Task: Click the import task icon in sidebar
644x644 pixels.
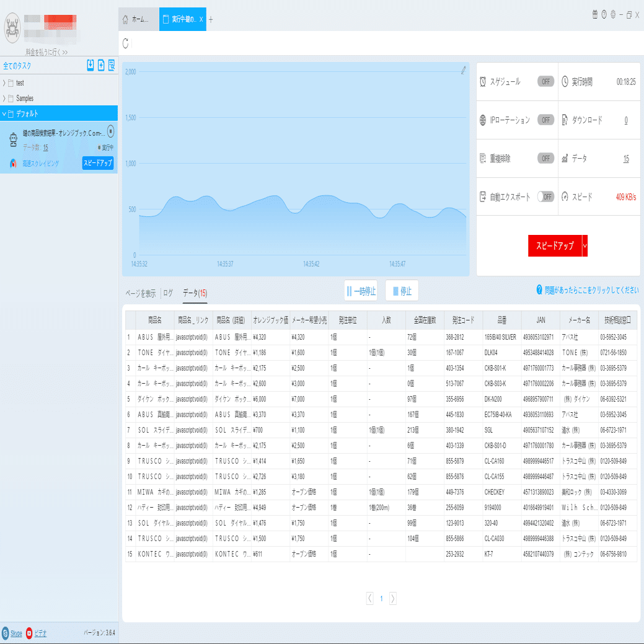Action: tap(90, 65)
